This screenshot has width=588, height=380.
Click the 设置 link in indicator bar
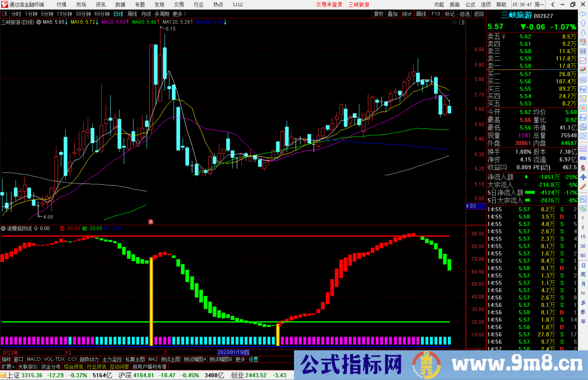pos(253,359)
